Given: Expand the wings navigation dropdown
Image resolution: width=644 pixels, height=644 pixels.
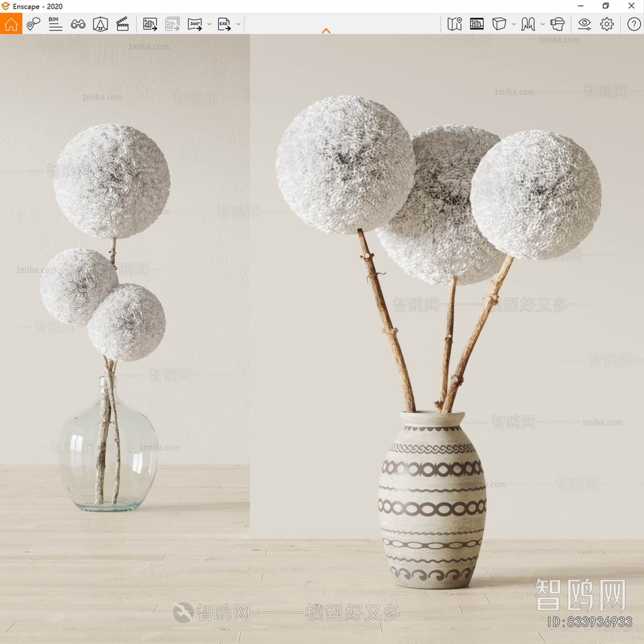Looking at the screenshot, I should click(543, 24).
